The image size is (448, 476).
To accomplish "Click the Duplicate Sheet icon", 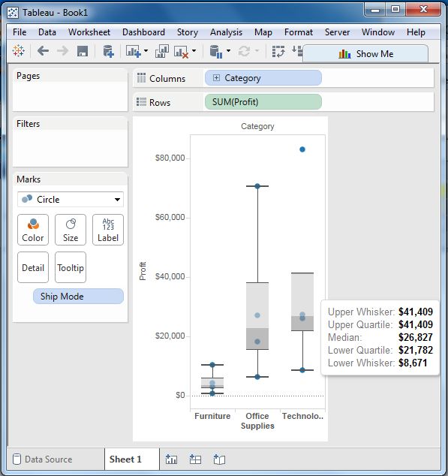I will (x=162, y=51).
